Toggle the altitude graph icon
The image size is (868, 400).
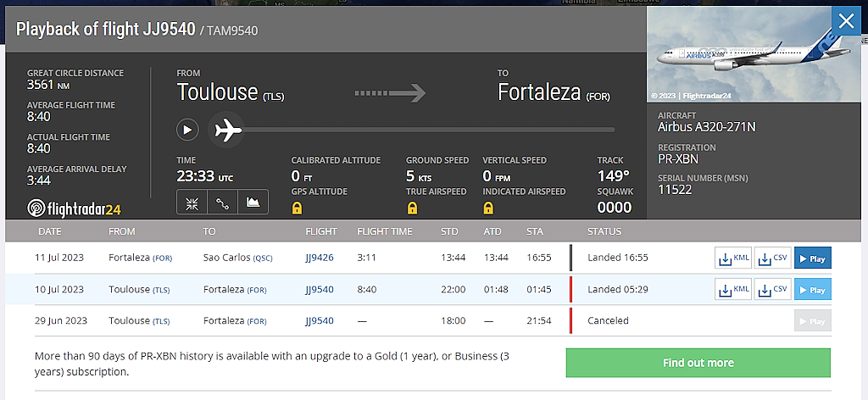(x=253, y=203)
